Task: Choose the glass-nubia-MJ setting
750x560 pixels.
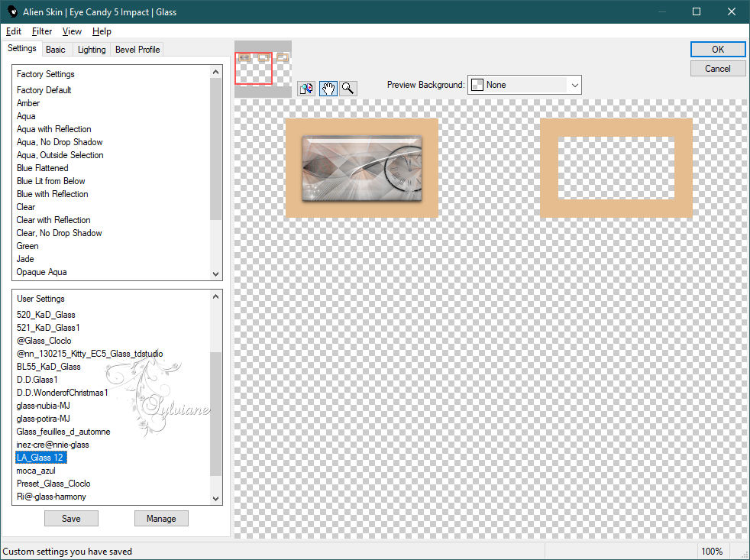Action: tap(43, 406)
